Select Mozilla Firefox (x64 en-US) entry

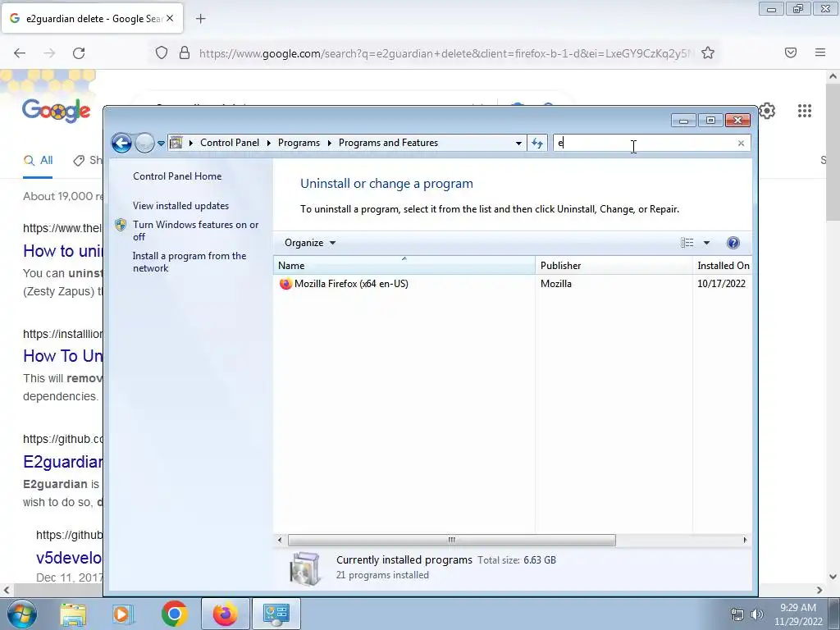(351, 284)
